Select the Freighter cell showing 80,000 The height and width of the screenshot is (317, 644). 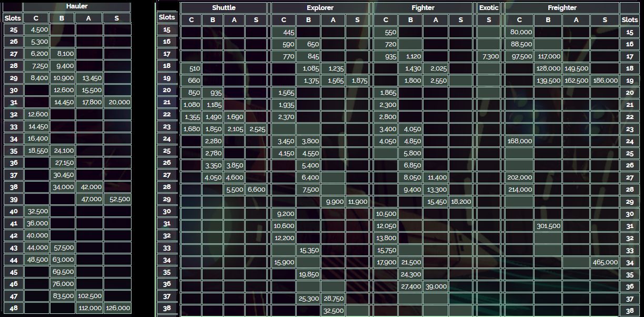[519, 32]
